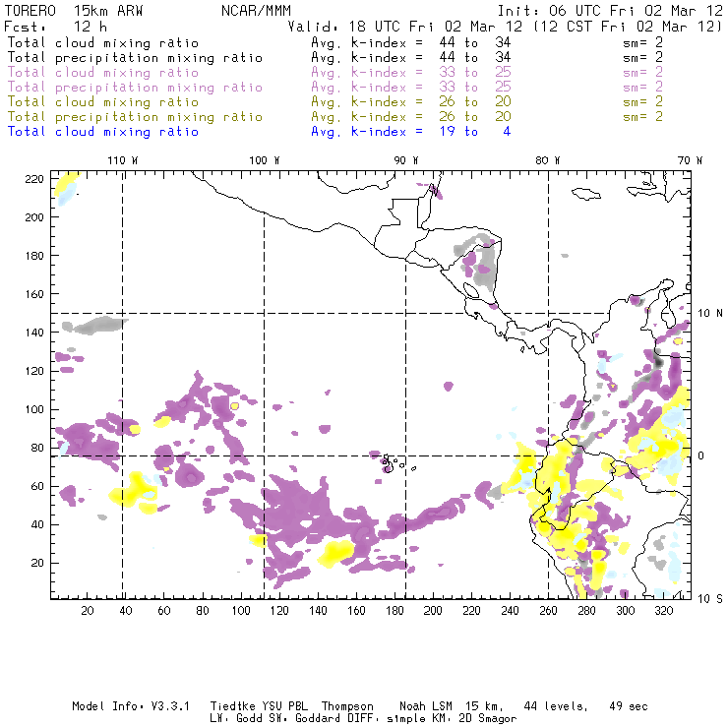Click the "110 W" longitude label
The image size is (728, 728).
click(x=123, y=160)
